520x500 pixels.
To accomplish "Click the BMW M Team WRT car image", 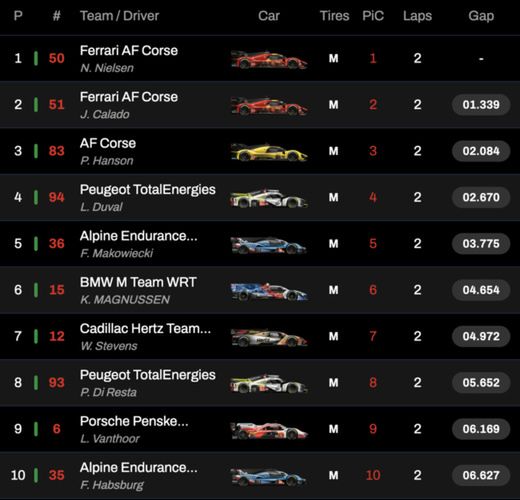I will (x=269, y=291).
